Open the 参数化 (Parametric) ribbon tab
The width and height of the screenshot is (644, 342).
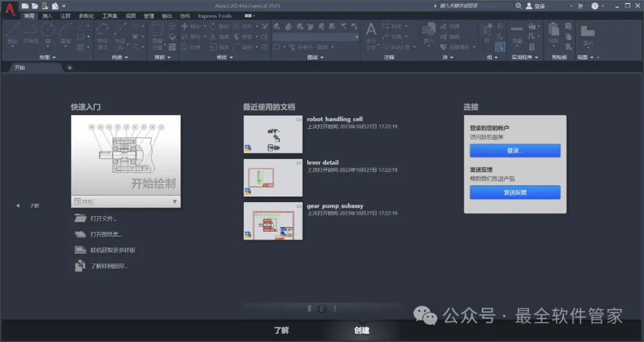[86, 16]
